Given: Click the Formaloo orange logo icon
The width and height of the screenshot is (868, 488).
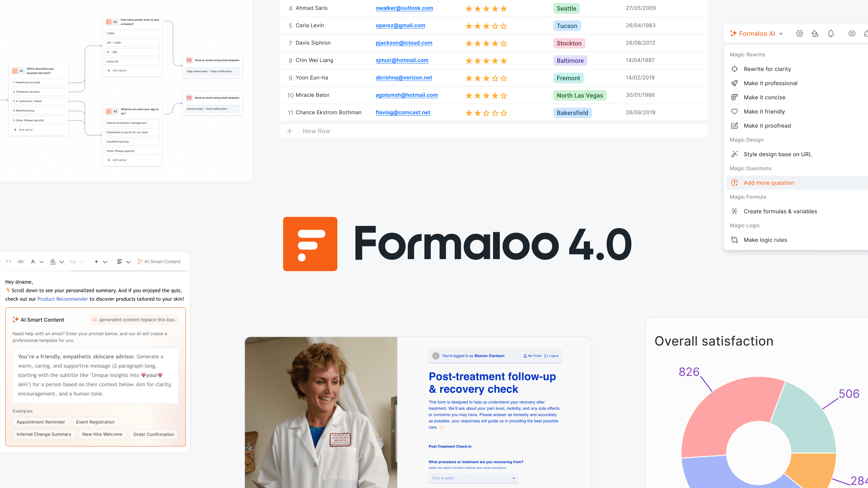Looking at the screenshot, I should (x=310, y=244).
